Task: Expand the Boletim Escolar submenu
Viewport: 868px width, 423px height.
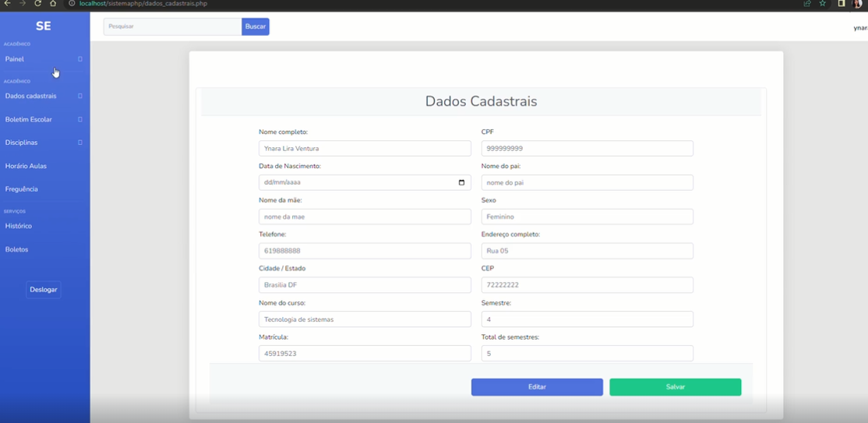Action: pyautogui.click(x=44, y=119)
